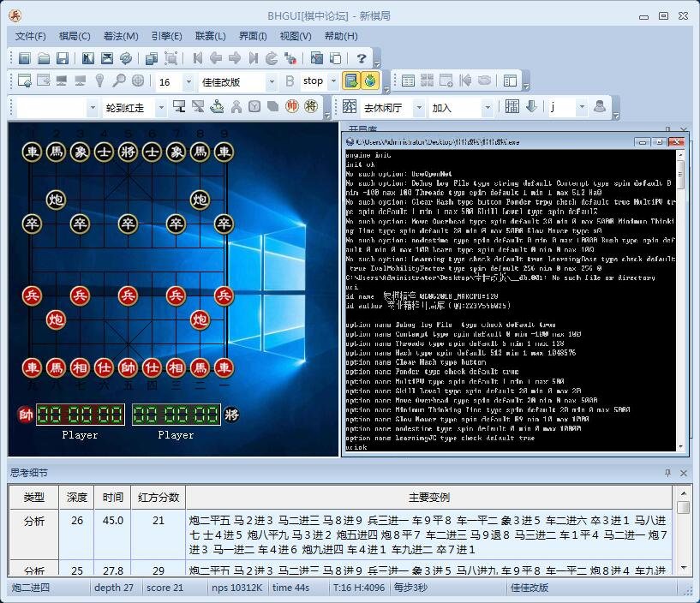Viewport: 700px width, 603px height.
Task: Select the red 帥 king piece on board
Action: tap(128, 367)
